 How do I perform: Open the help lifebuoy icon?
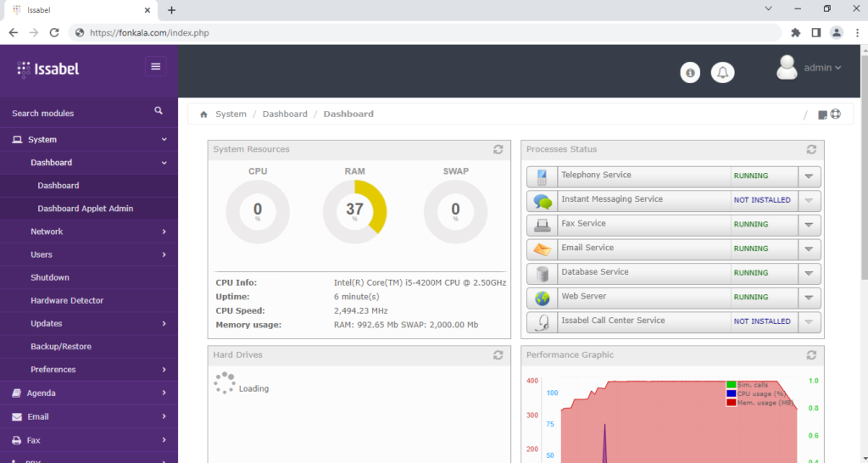point(835,114)
